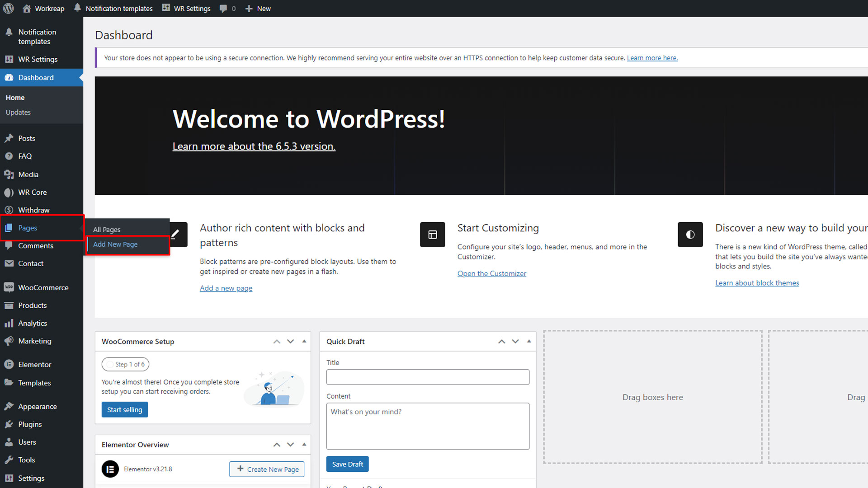Open Plugins in the sidebar
The height and width of the screenshot is (488, 868).
click(30, 424)
